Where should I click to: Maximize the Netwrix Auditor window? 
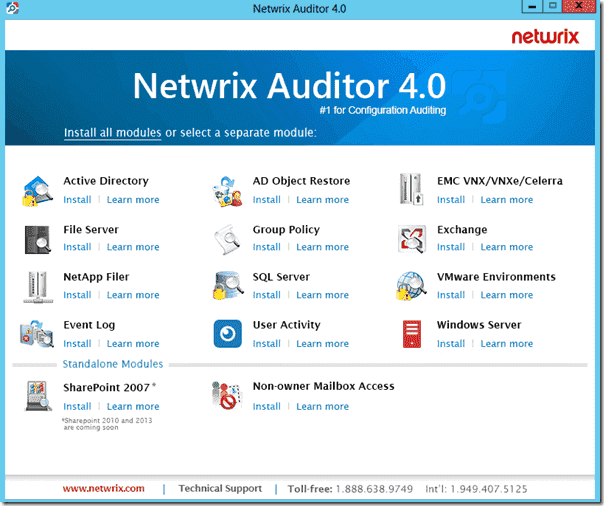coord(552,7)
